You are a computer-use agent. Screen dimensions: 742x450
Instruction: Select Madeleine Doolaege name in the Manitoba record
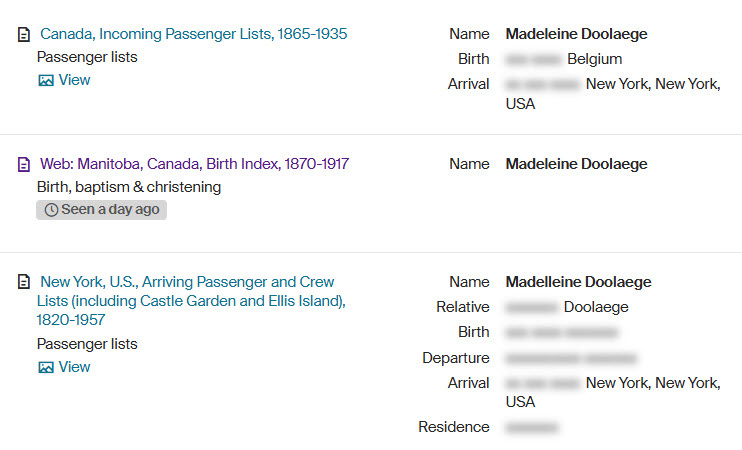coord(576,164)
